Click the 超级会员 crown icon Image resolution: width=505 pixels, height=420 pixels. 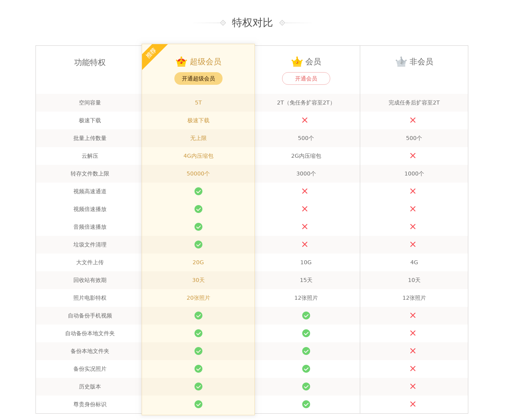[180, 61]
